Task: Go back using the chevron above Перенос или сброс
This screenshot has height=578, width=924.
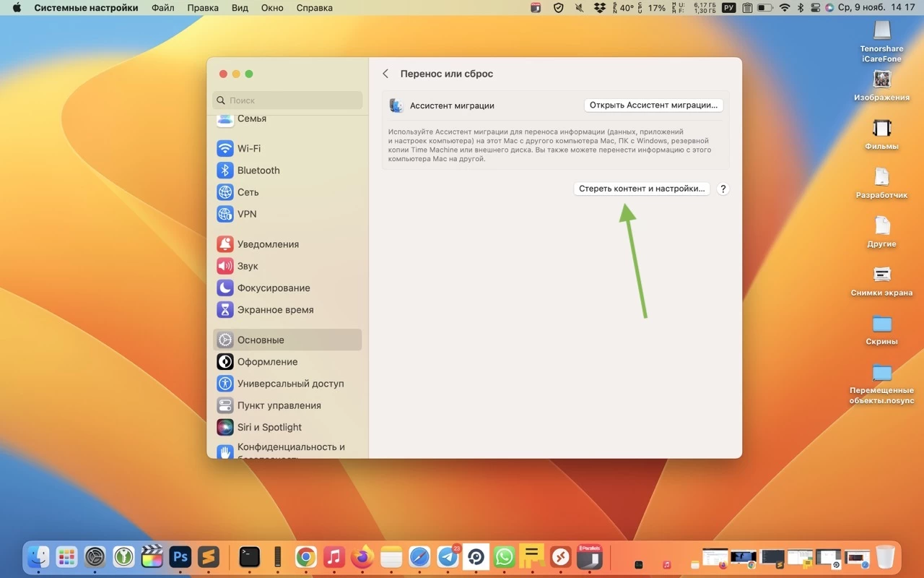Action: [x=385, y=73]
